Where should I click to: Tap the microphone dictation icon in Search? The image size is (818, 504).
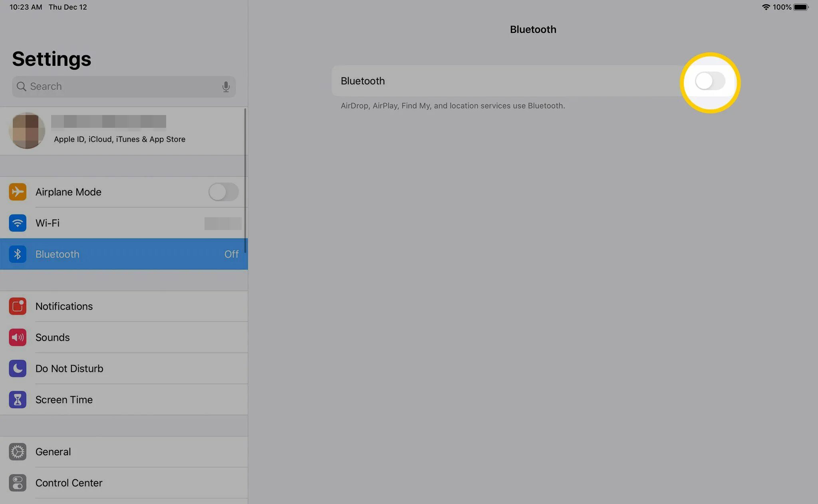pos(226,87)
